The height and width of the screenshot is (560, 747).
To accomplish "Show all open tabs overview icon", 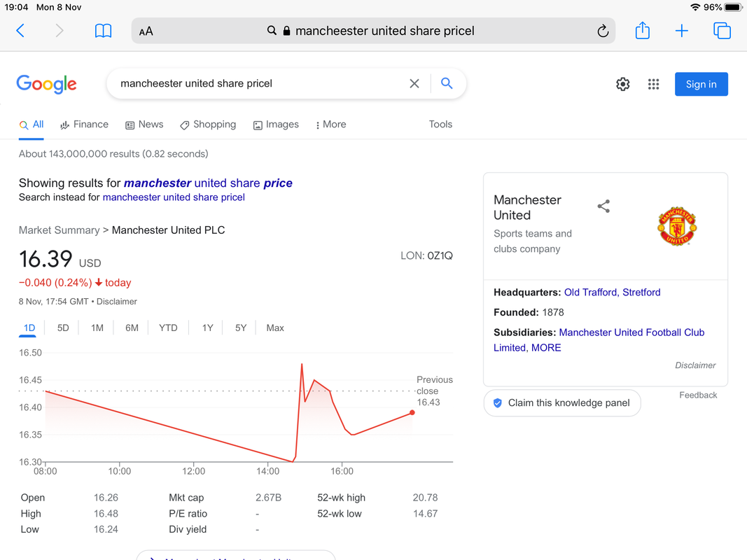I will click(722, 31).
